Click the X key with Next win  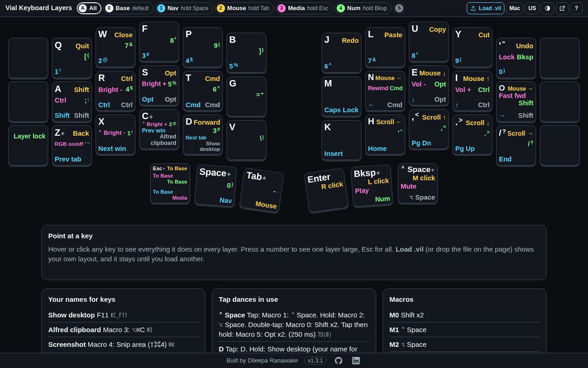pos(115,135)
